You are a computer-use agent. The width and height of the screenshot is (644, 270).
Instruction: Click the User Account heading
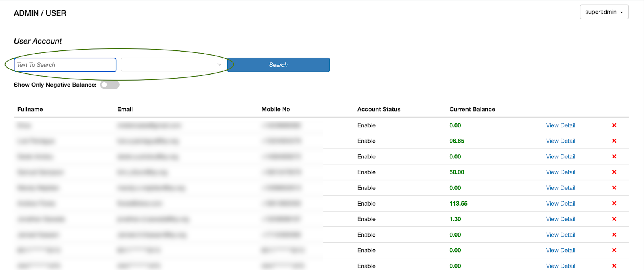click(38, 41)
